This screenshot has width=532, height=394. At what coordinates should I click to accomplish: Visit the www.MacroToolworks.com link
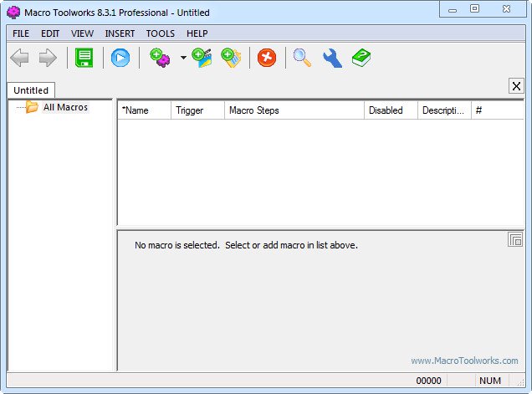pos(464,361)
